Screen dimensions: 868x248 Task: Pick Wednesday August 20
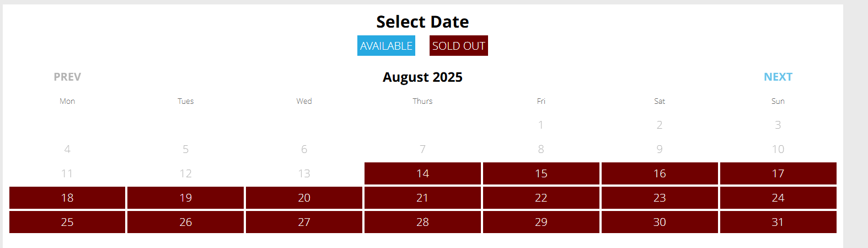pos(304,198)
